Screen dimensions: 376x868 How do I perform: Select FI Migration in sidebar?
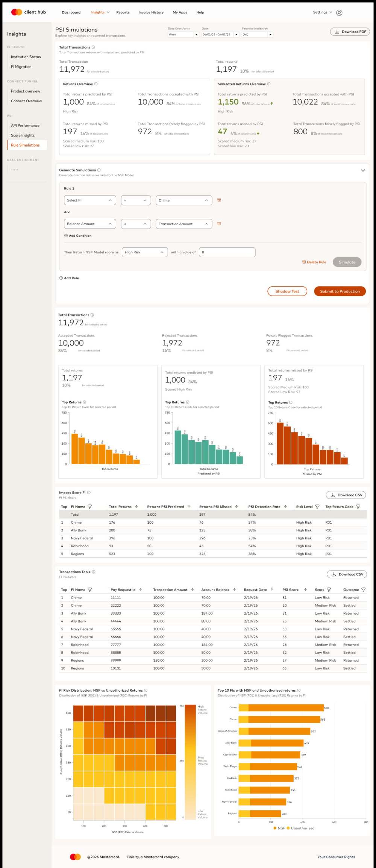pyautogui.click(x=21, y=67)
